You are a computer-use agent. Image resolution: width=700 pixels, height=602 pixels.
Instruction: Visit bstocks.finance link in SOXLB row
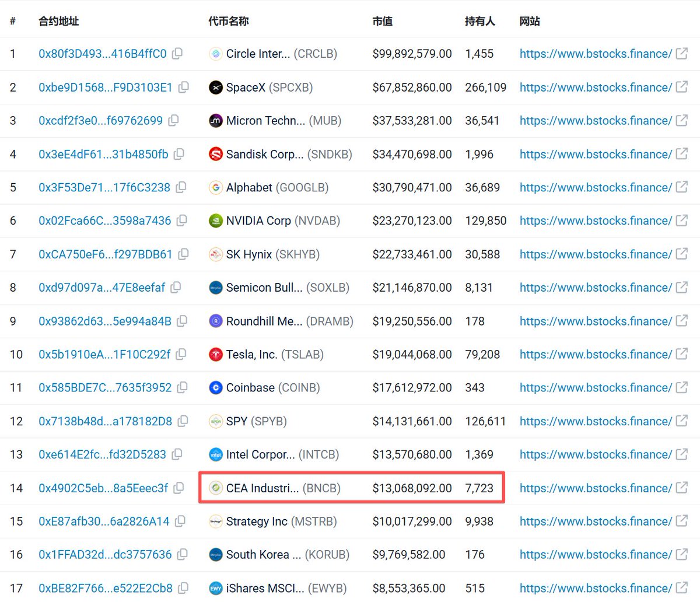pos(596,288)
